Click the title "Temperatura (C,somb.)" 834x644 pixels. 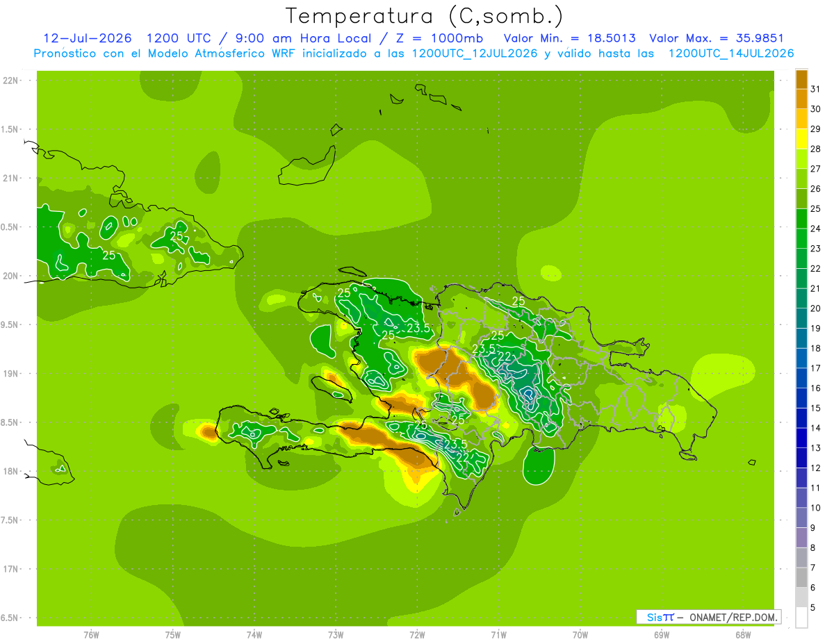[424, 16]
